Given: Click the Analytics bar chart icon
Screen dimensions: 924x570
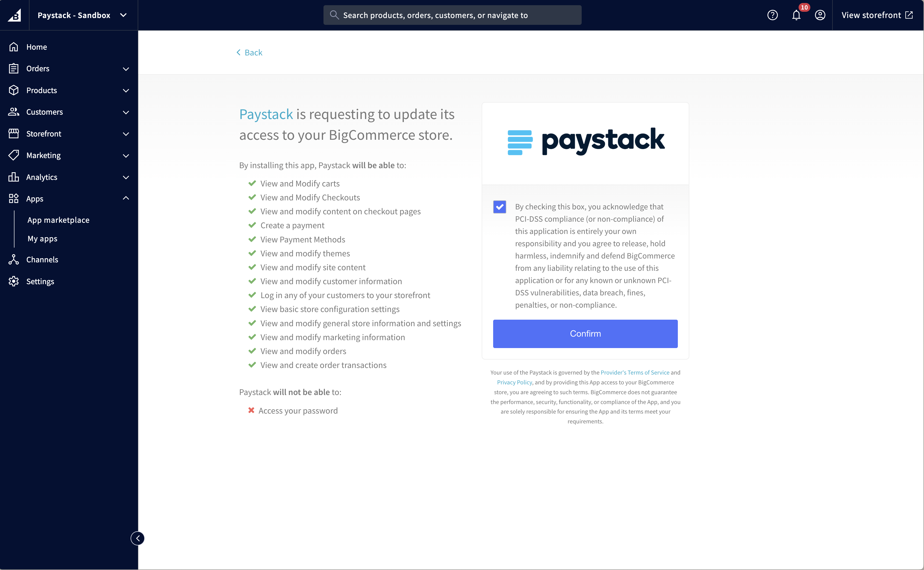Looking at the screenshot, I should tap(14, 177).
